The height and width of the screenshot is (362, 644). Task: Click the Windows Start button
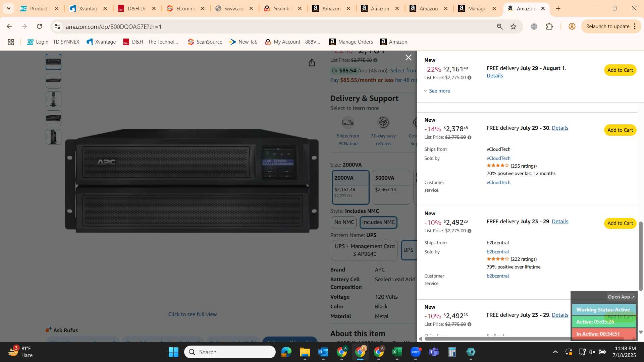[173, 352]
